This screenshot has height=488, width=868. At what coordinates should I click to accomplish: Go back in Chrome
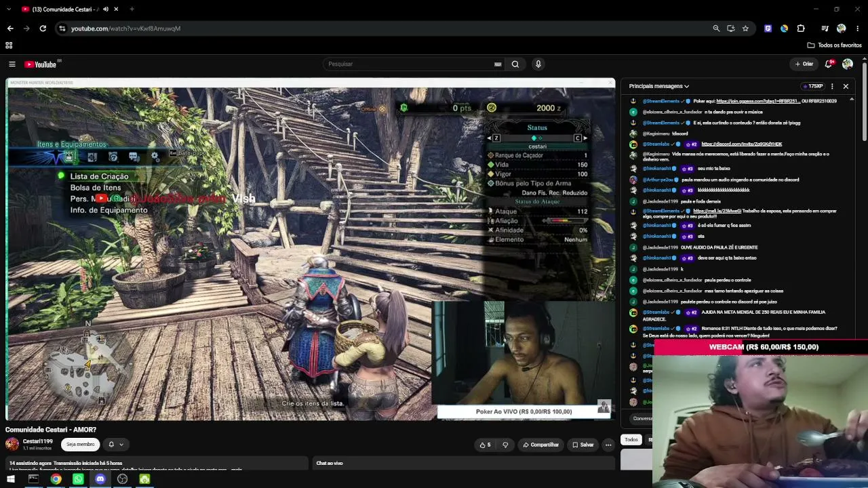[10, 28]
